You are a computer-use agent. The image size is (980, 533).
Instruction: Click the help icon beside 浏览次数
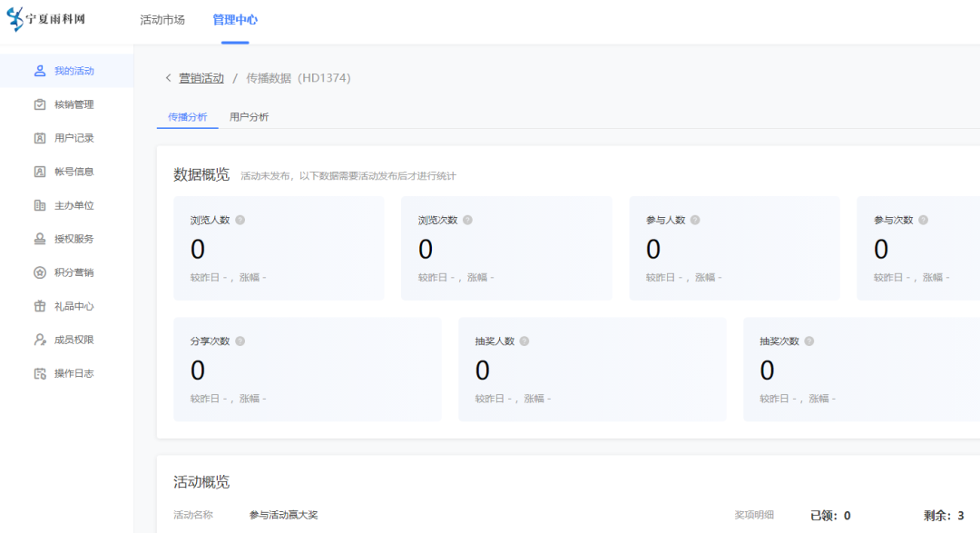pos(467,221)
